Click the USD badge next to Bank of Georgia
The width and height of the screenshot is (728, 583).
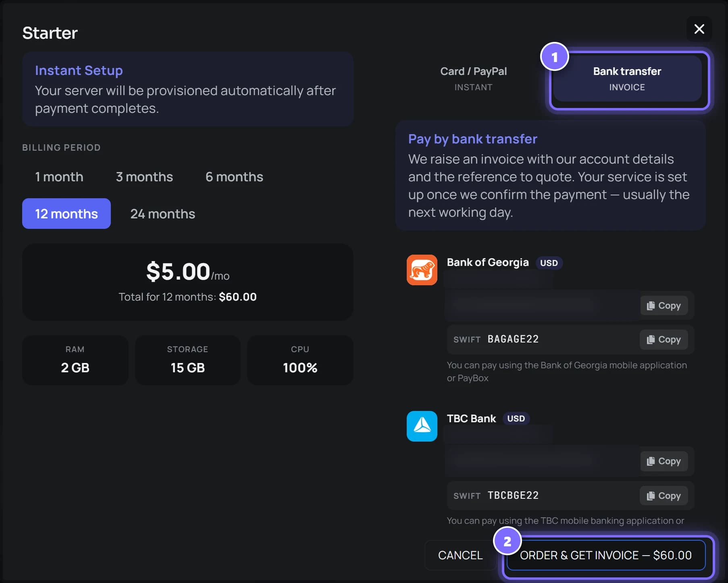(549, 263)
